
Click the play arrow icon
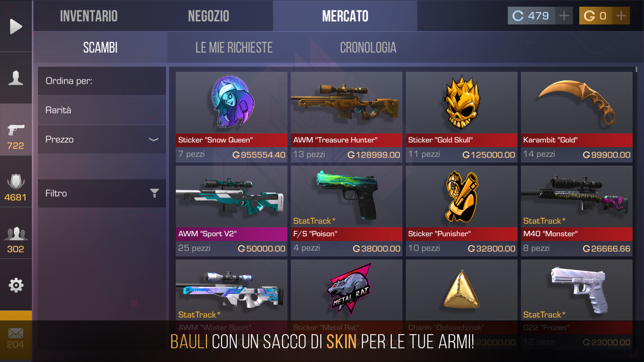click(x=16, y=26)
